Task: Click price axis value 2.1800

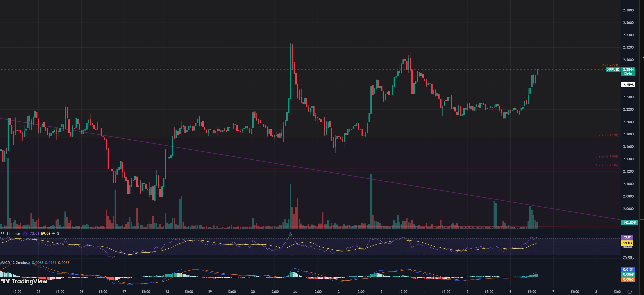Action: tap(628, 134)
